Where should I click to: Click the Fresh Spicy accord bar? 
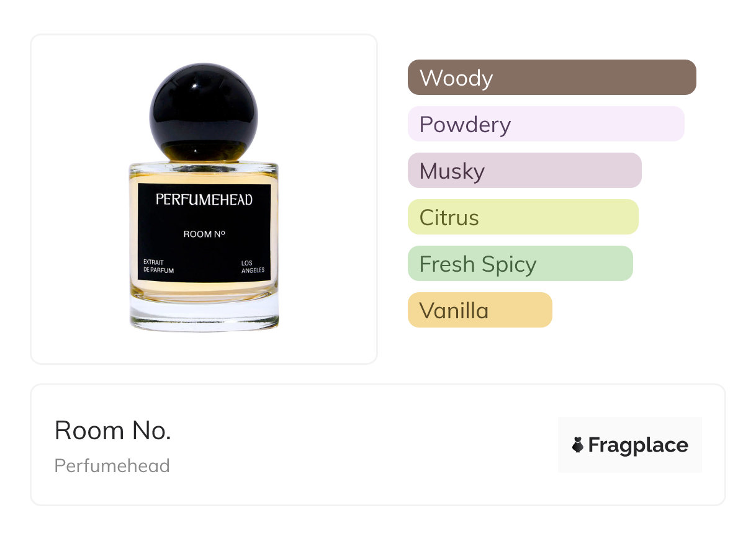tap(520, 264)
